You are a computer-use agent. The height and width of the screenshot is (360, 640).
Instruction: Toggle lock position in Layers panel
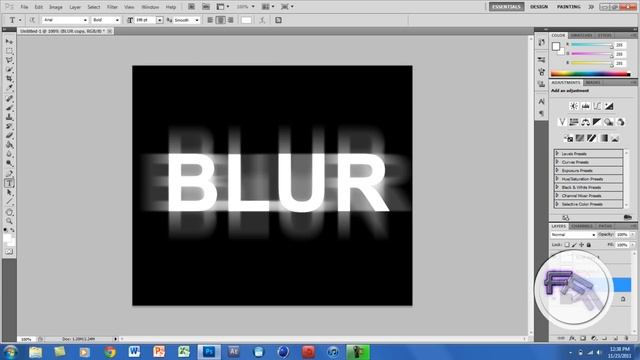point(582,245)
